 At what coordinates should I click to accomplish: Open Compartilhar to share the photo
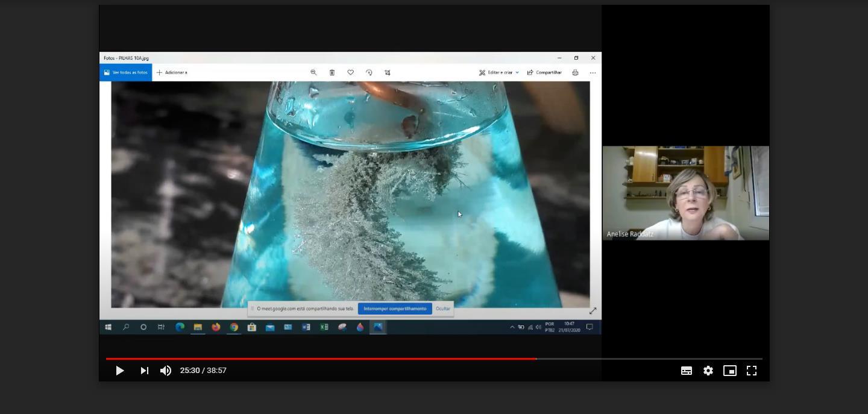(x=544, y=72)
